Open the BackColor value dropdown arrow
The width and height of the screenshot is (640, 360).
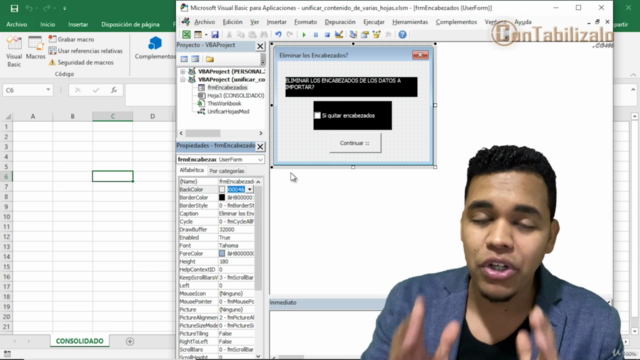pyautogui.click(x=249, y=189)
